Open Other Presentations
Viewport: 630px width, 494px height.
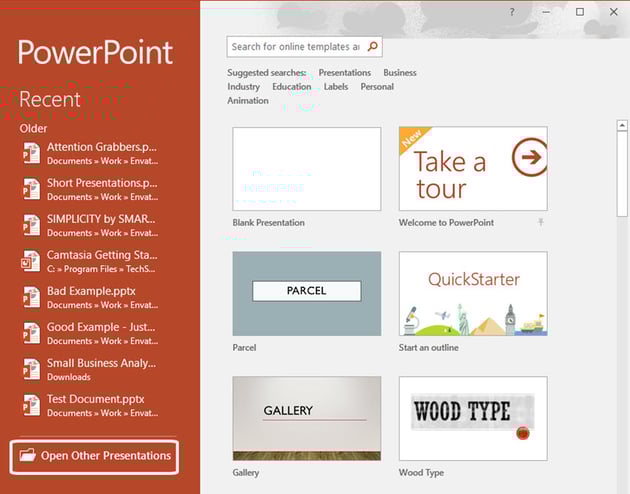(94, 457)
